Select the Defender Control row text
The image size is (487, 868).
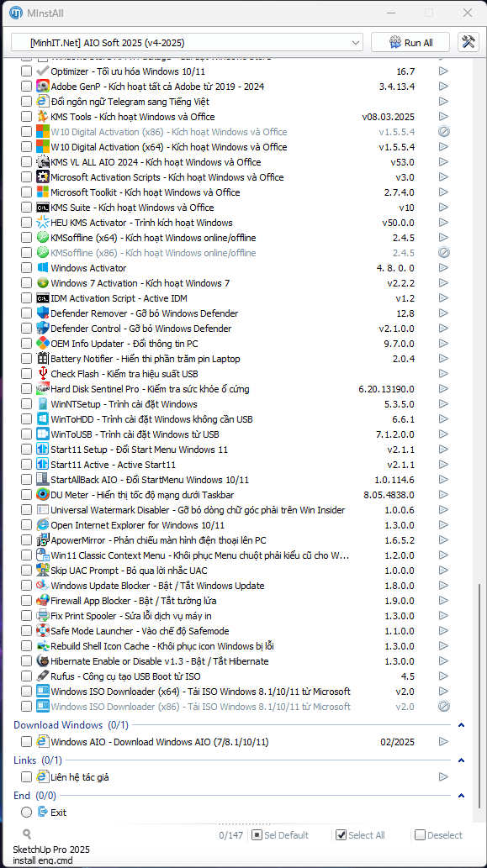pos(141,329)
